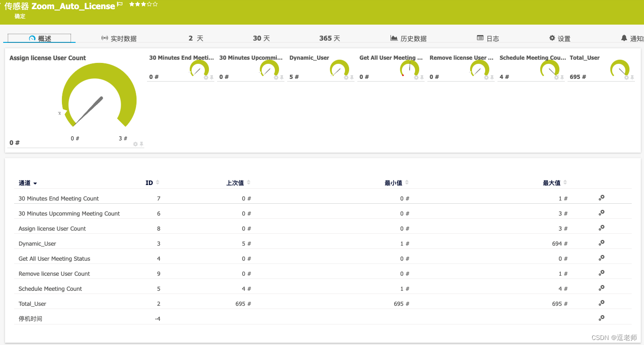Open channel settings gears for Remove license User Count row

coord(601,273)
